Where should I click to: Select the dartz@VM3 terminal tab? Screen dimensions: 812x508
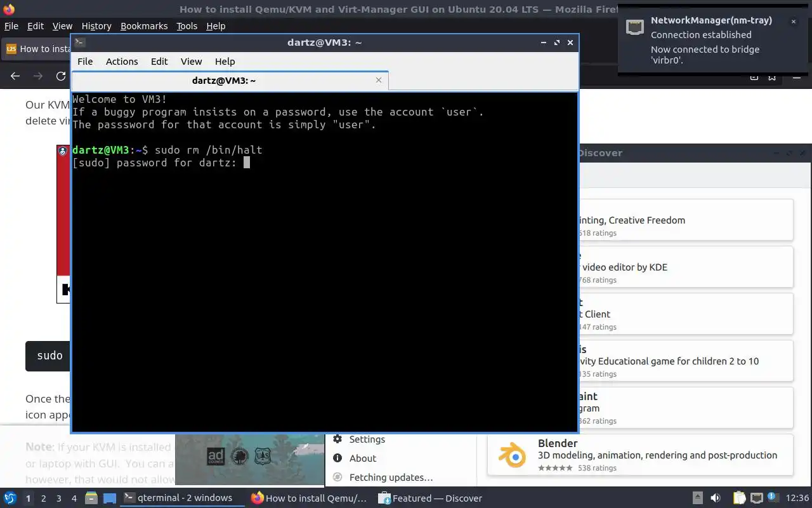tap(230, 80)
